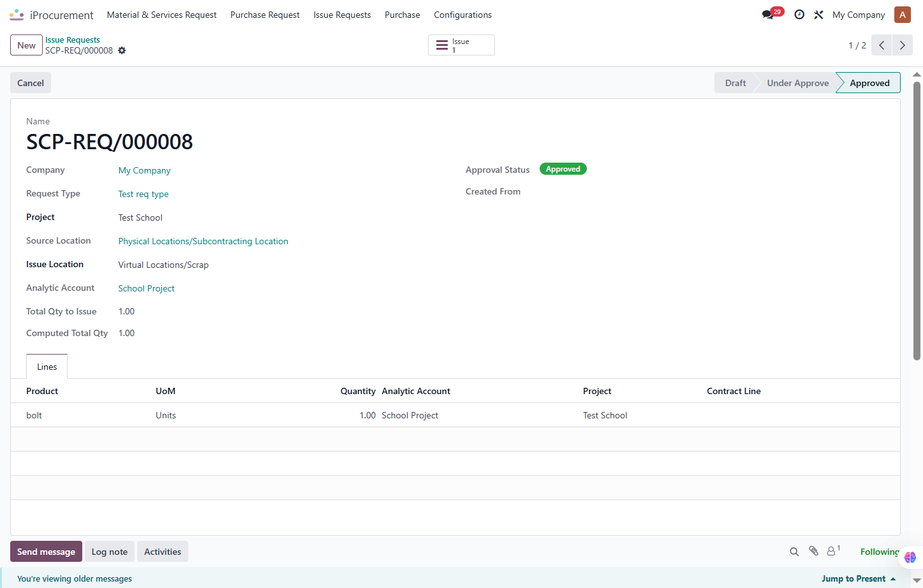Open the user avatar A menu
Image resolution: width=923 pixels, height=588 pixels.
903,15
